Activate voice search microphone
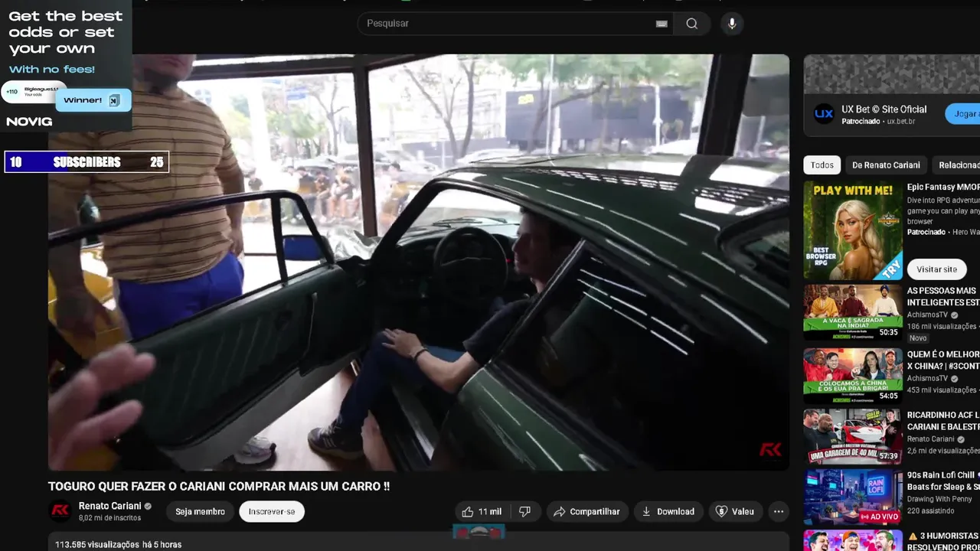Viewport: 980px width, 551px height. (x=732, y=24)
